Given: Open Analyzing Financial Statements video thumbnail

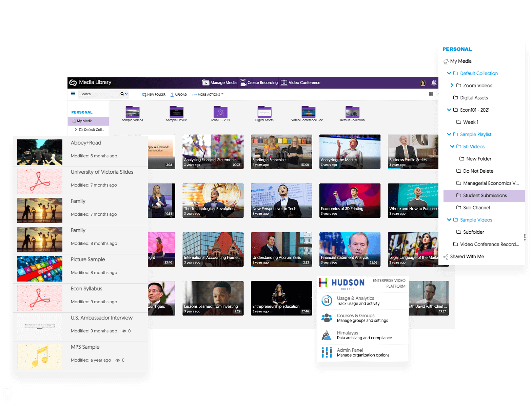Looking at the screenshot, I should click(213, 152).
